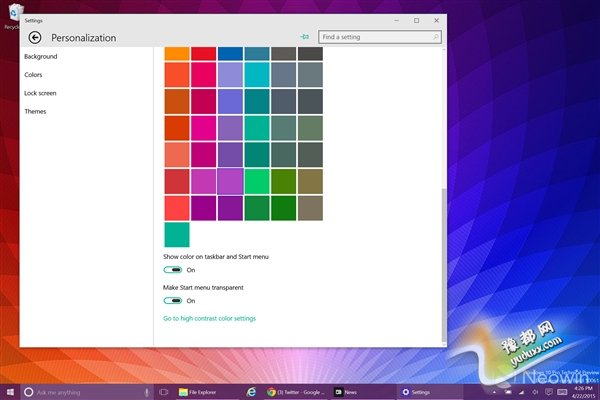Select Lock screen in the sidebar

(41, 93)
